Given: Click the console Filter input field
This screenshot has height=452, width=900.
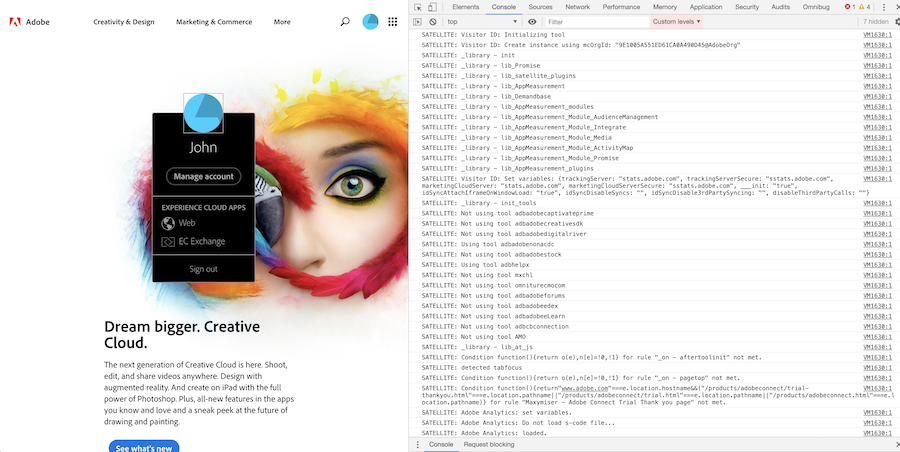Looking at the screenshot, I should coord(596,22).
